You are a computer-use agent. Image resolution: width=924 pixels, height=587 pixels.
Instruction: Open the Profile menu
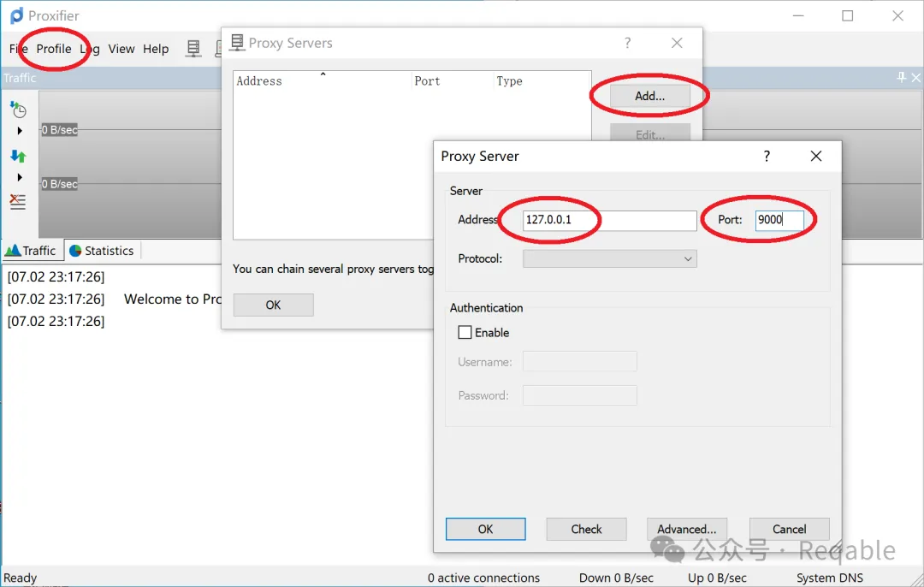(54, 49)
